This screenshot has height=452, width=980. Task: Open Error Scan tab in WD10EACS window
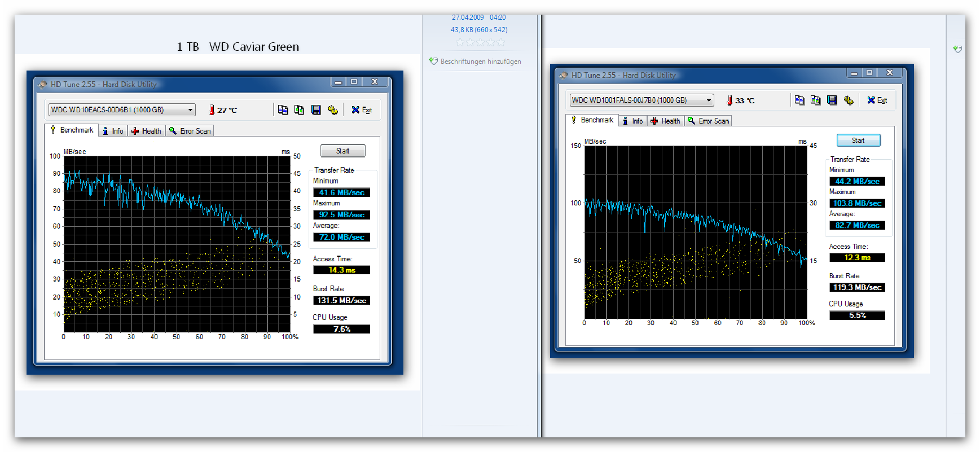(190, 131)
